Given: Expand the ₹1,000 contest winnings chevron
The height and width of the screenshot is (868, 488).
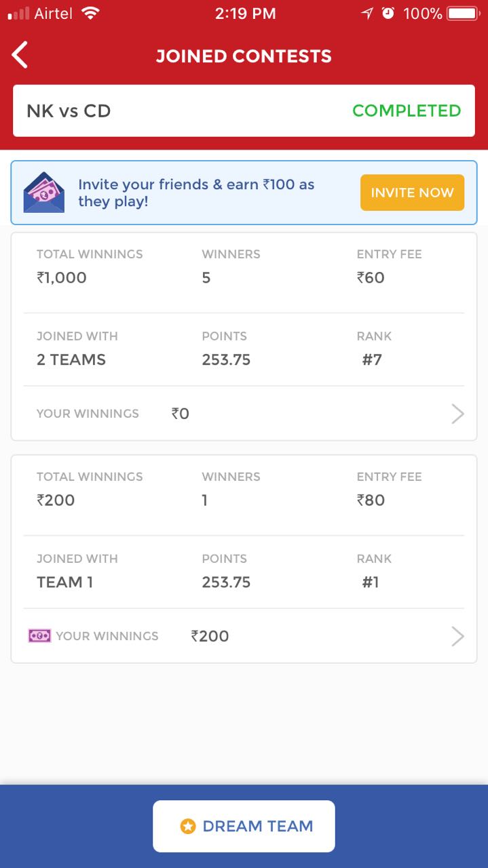Looking at the screenshot, I should pos(458,414).
